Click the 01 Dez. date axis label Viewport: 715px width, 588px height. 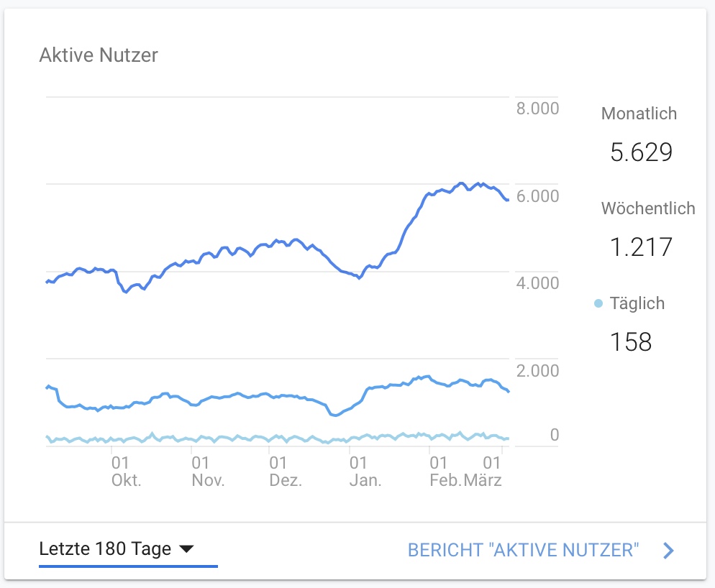coord(286,471)
